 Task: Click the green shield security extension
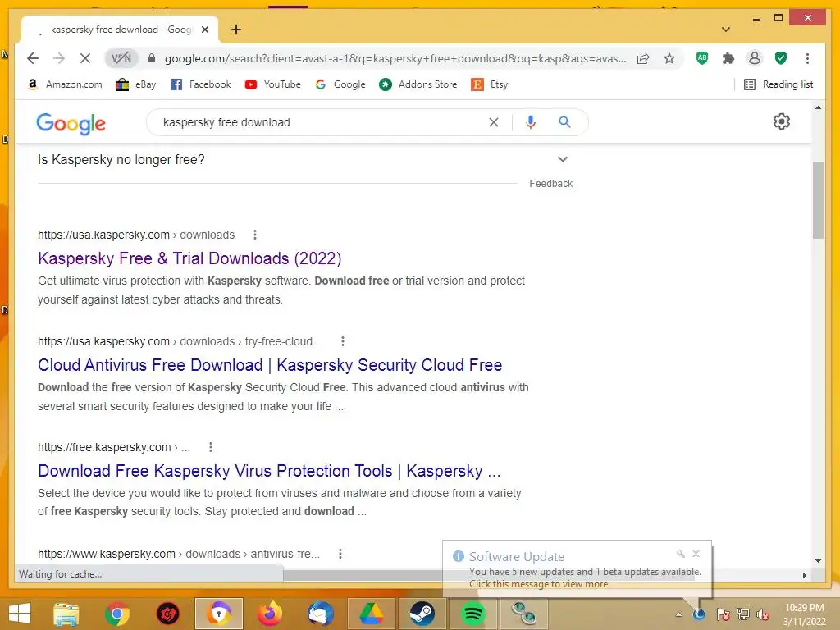click(x=781, y=58)
